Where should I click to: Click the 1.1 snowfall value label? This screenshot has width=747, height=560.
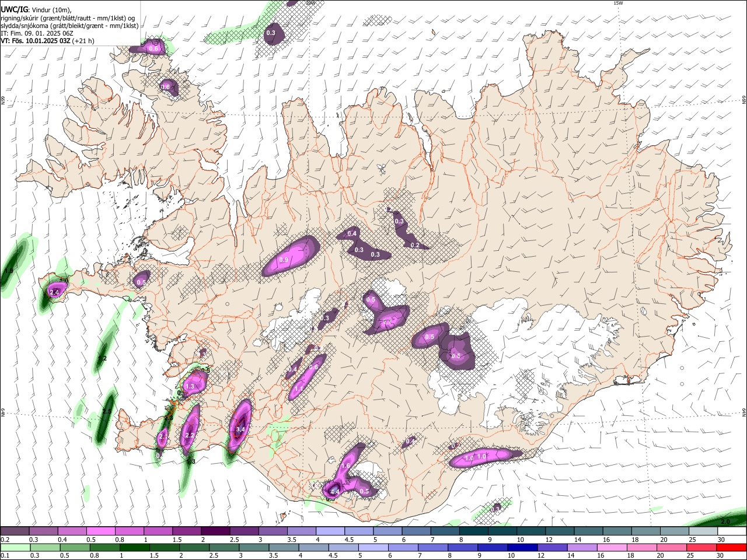point(298,388)
